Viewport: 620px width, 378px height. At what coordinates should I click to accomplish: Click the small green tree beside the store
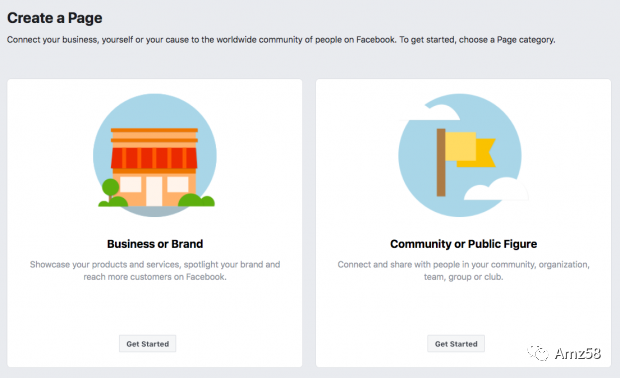click(x=110, y=189)
